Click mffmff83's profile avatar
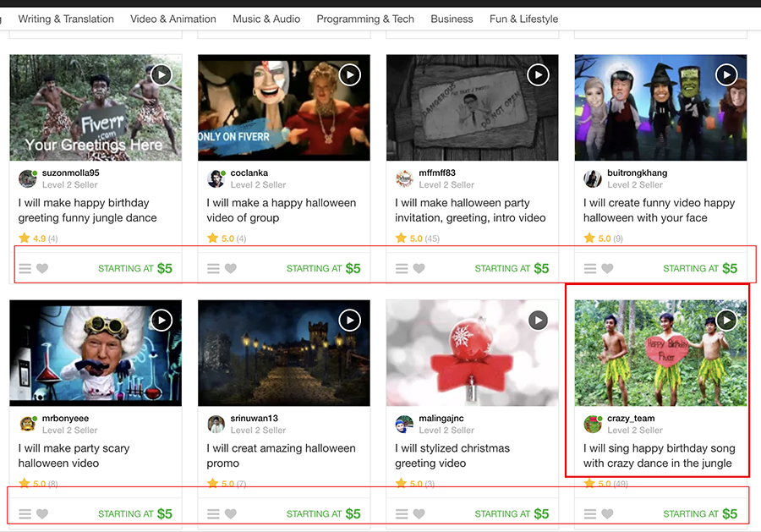This screenshot has height=532, width=761. (x=404, y=178)
